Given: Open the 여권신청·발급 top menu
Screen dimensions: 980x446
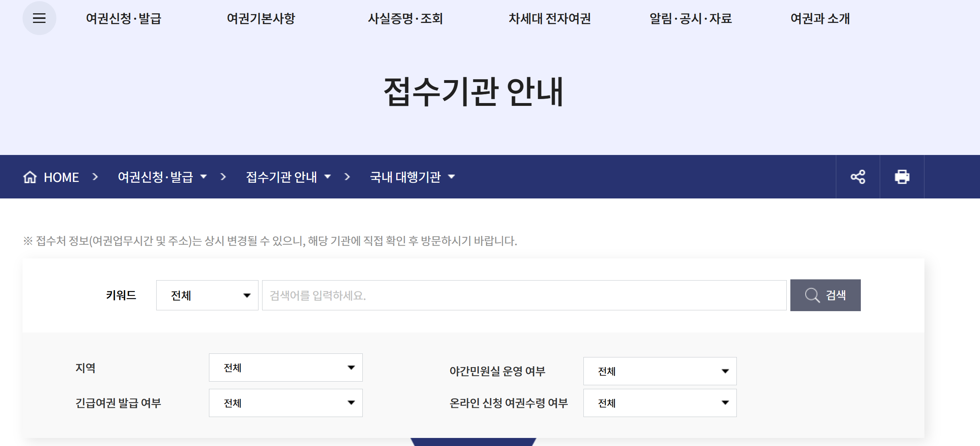Looking at the screenshot, I should coord(124,19).
